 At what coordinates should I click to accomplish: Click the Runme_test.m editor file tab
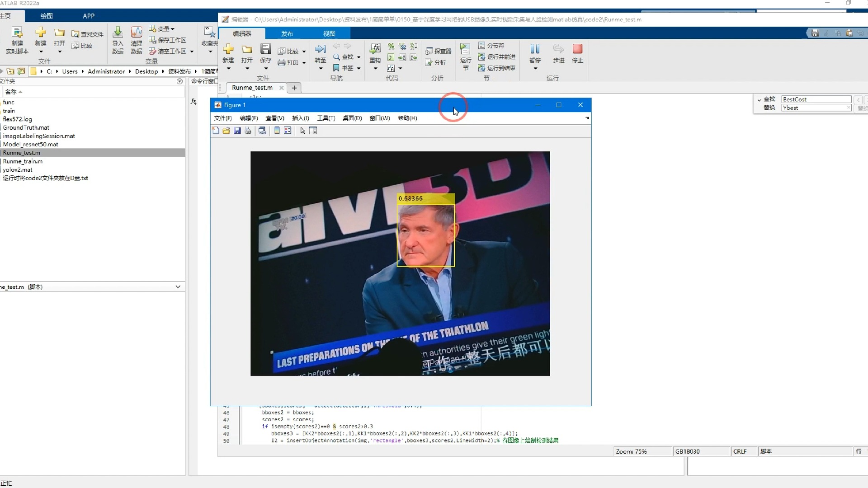tap(252, 88)
